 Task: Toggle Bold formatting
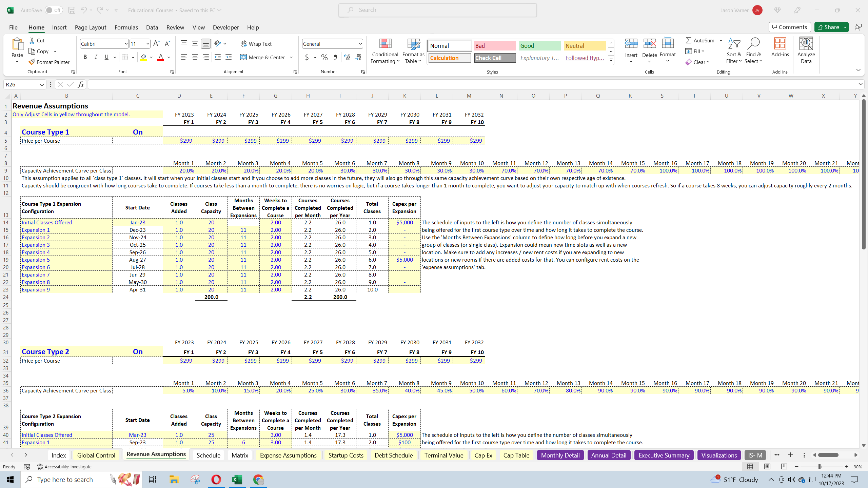coord(85,57)
